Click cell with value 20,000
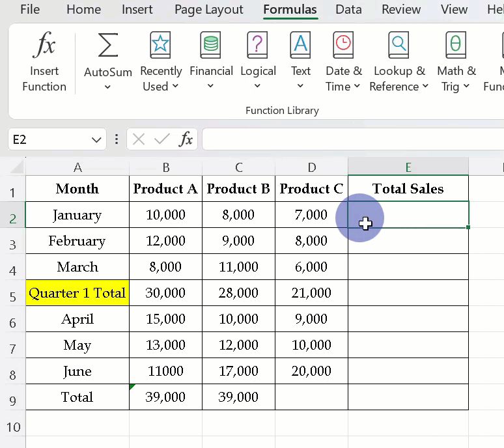504x448 pixels. pos(311,371)
